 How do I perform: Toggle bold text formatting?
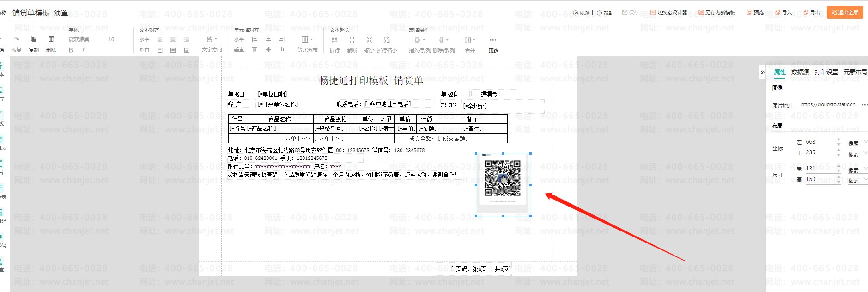(71, 50)
